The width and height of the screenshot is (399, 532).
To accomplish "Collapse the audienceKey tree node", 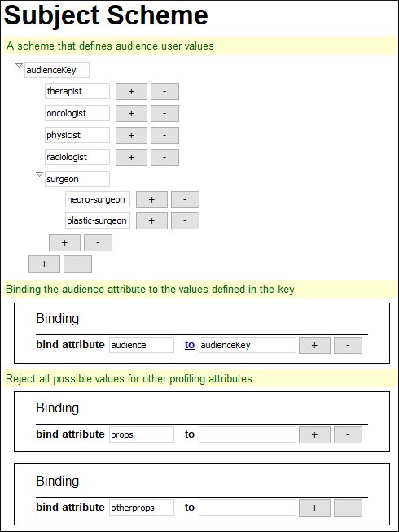I will [20, 65].
